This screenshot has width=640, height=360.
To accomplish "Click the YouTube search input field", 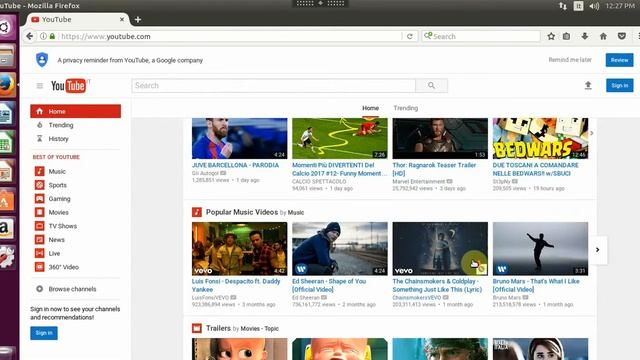I will [x=273, y=86].
